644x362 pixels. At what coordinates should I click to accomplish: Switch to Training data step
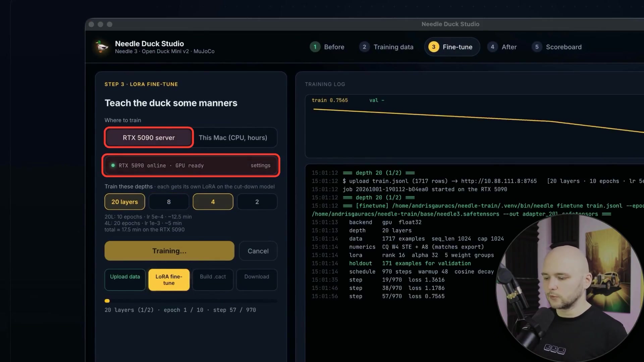(x=386, y=47)
